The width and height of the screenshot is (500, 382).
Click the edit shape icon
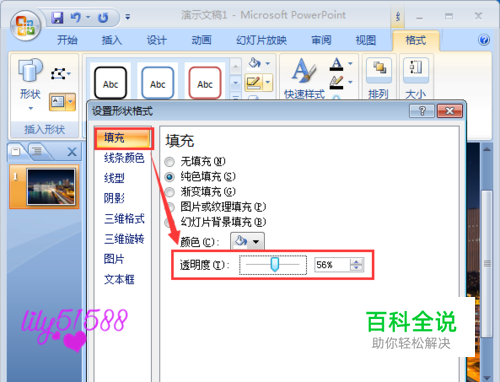coord(58,73)
